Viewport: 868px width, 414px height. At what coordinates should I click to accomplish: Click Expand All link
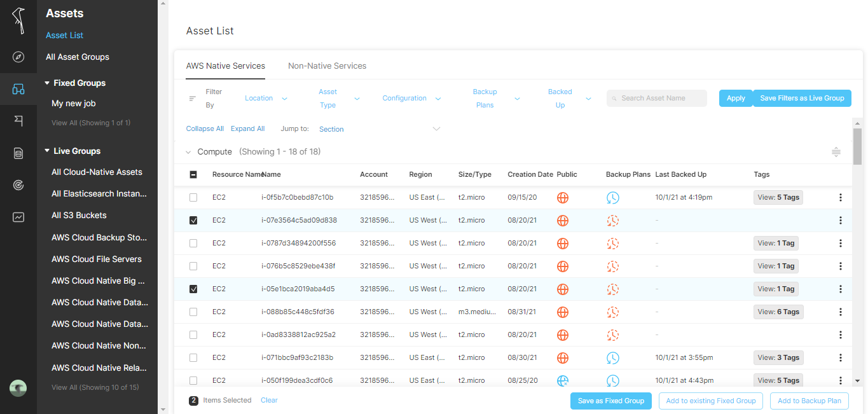248,129
